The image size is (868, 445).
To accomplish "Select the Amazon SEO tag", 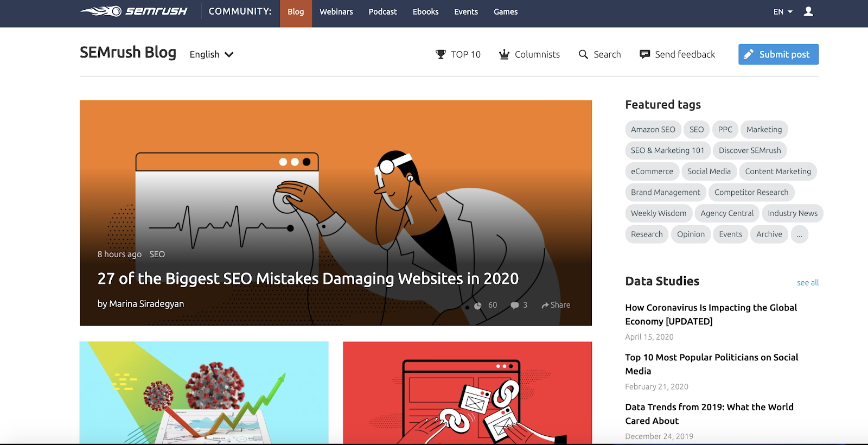I will click(x=653, y=130).
